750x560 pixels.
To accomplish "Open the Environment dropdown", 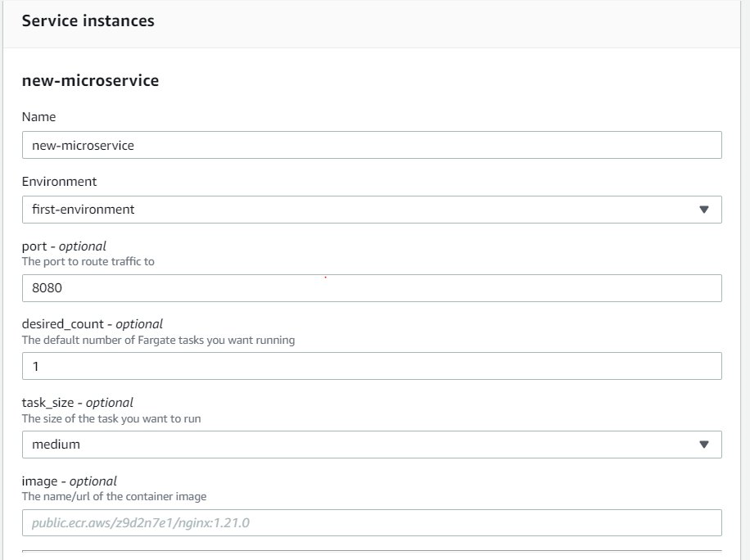I will [x=372, y=210].
